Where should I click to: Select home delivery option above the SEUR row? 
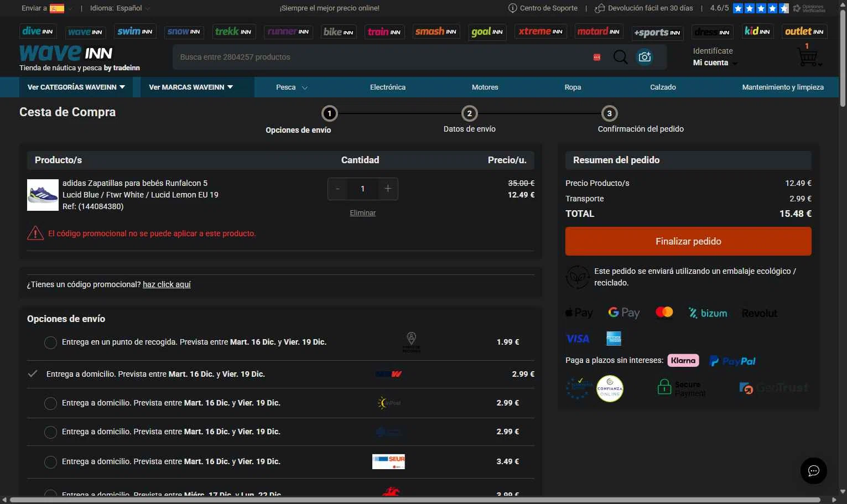[50, 432]
